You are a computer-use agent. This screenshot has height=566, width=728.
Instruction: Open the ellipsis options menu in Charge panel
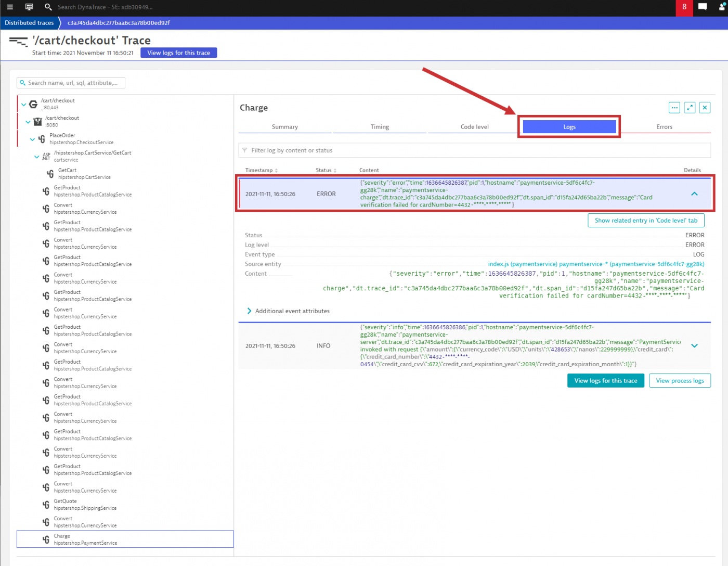click(674, 107)
